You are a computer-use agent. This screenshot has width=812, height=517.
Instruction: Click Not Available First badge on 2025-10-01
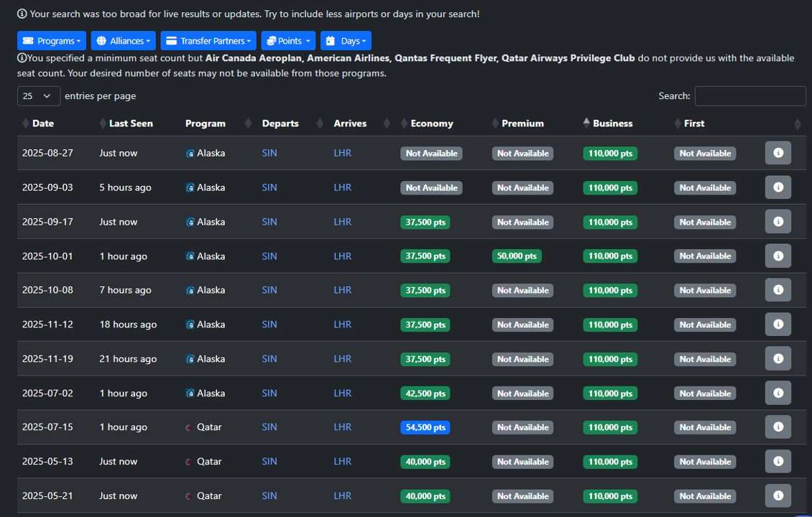click(x=705, y=256)
